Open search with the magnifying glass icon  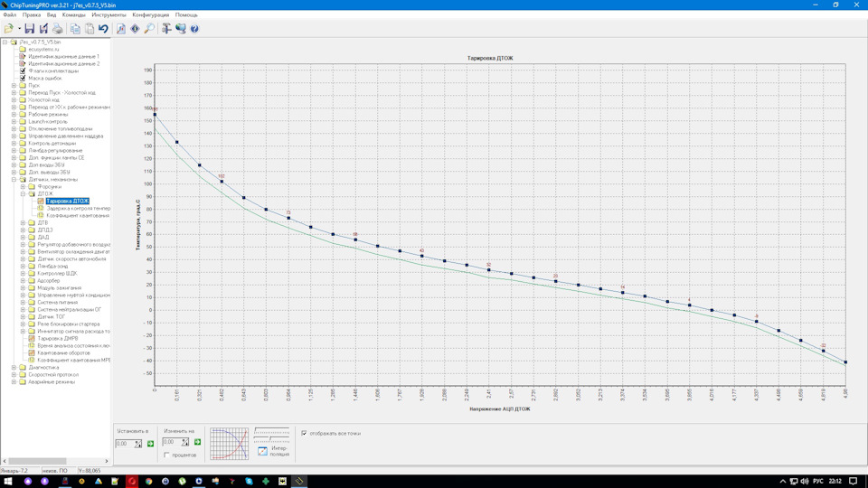point(149,29)
